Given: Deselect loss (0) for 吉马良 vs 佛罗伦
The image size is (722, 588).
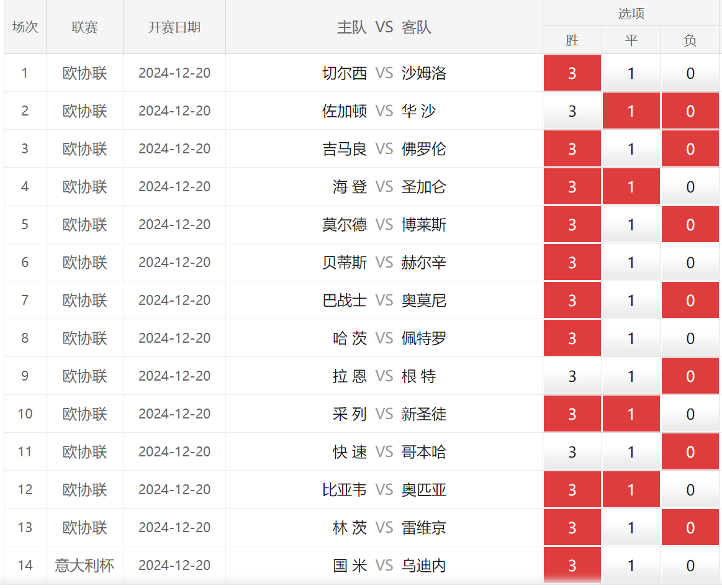Looking at the screenshot, I should tap(690, 149).
